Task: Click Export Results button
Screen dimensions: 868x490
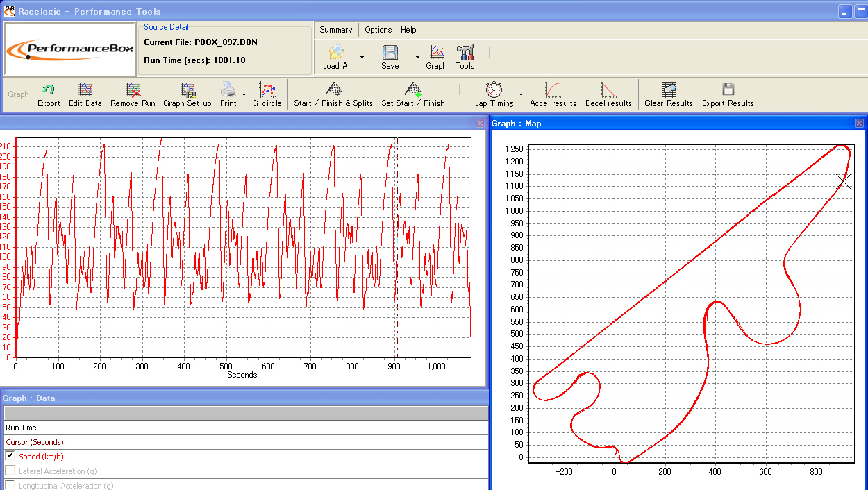Action: pyautogui.click(x=728, y=90)
